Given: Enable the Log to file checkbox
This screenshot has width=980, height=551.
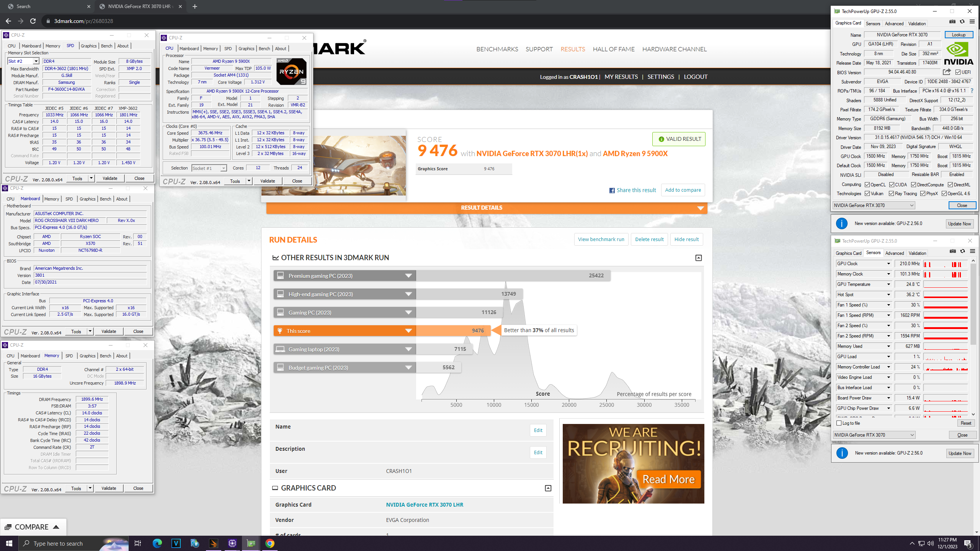Looking at the screenshot, I should (x=839, y=423).
